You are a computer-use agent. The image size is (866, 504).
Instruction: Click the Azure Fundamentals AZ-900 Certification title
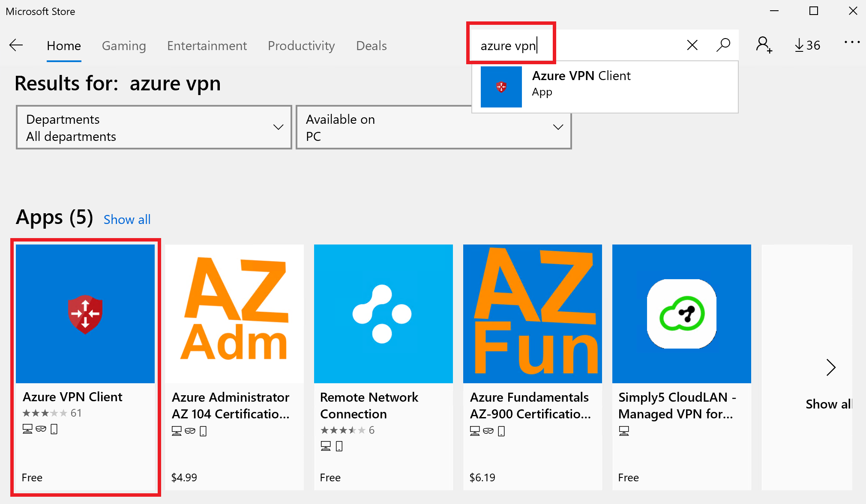(x=530, y=406)
